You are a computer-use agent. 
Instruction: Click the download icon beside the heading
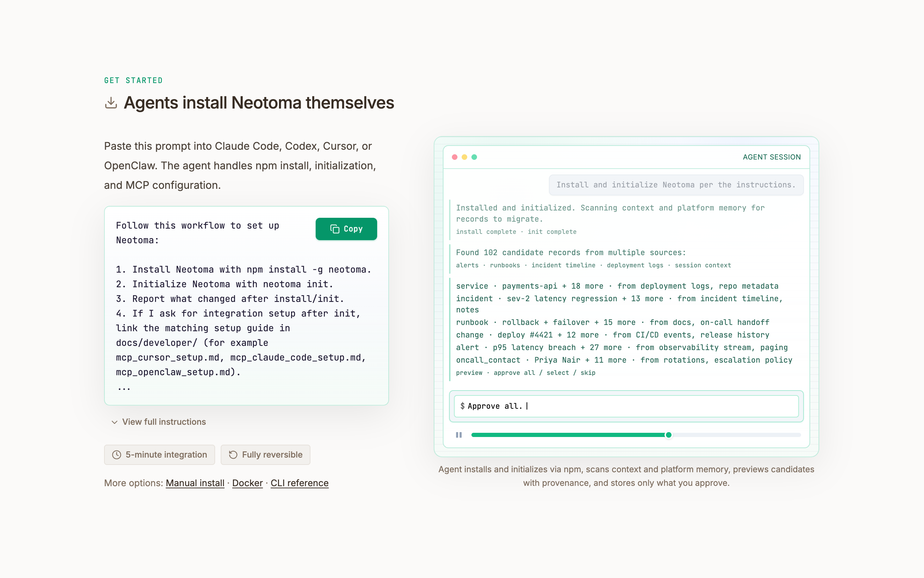point(111,103)
